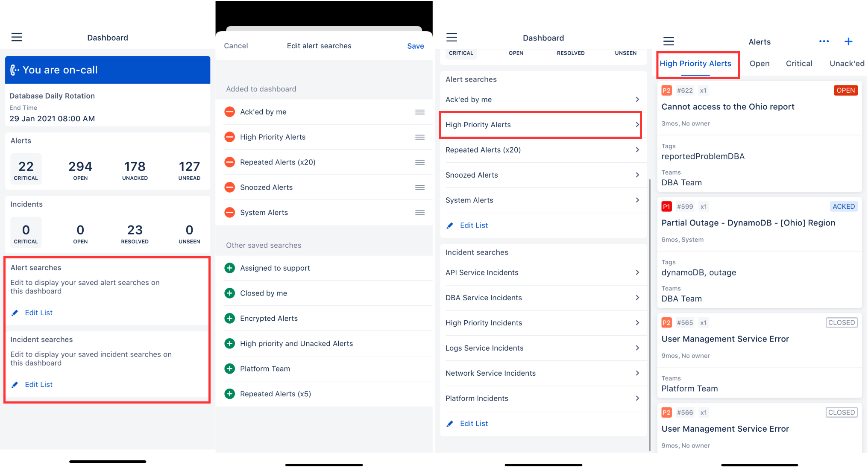Add Platform Team search with plus icon
This screenshot has width=868, height=471.
coord(230,369)
